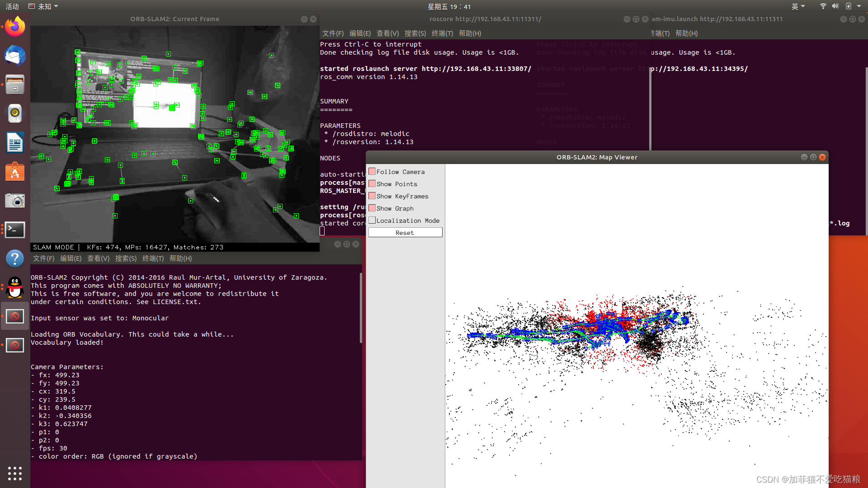Toggle Show KeyFrames checkbox
The height and width of the screenshot is (488, 868).
[372, 196]
